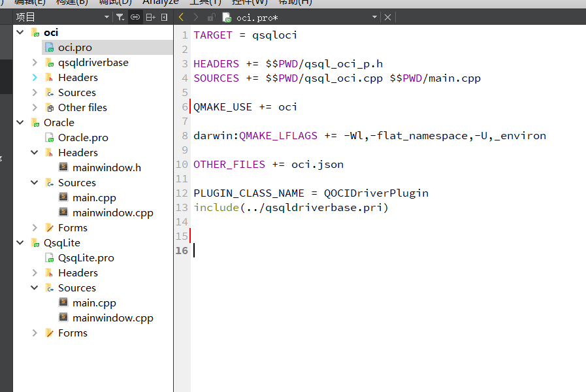This screenshot has height=392, width=586.
Task: Go forward with the right arrow
Action: pyautogui.click(x=195, y=17)
